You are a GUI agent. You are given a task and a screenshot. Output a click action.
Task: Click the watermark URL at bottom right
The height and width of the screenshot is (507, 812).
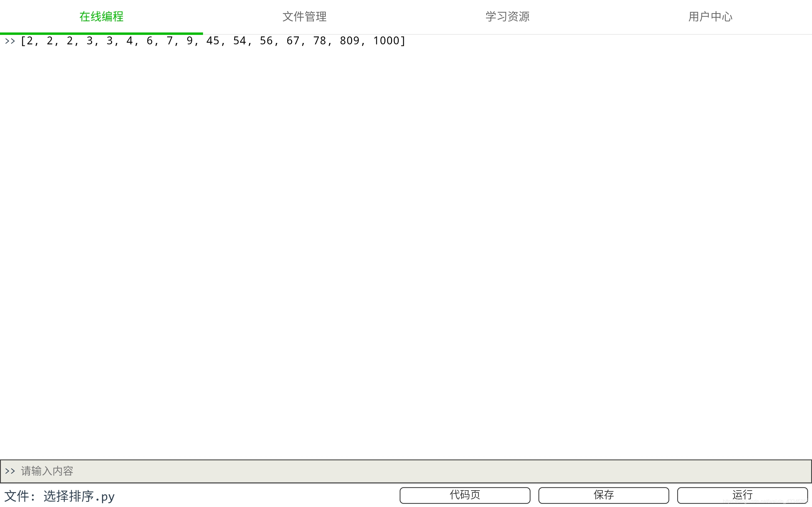[765, 502]
